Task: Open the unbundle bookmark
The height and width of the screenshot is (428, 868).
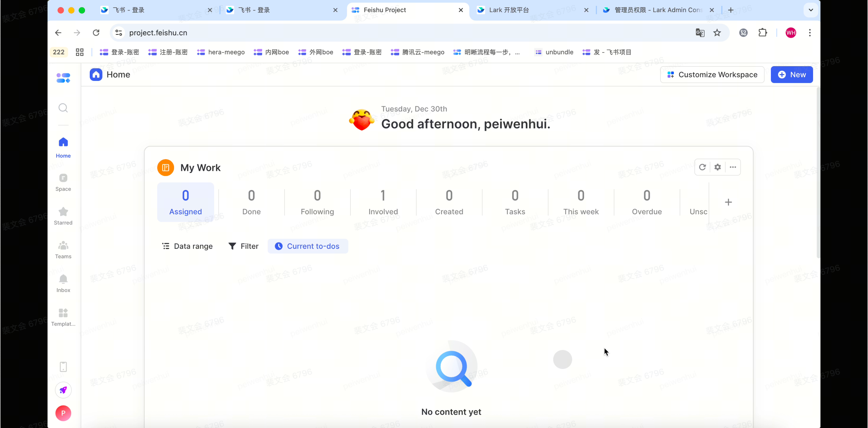Action: pos(554,52)
